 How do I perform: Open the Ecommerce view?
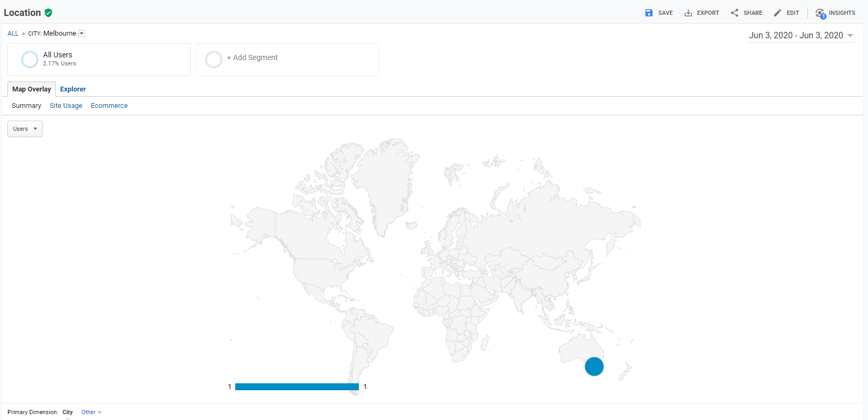pyautogui.click(x=109, y=106)
